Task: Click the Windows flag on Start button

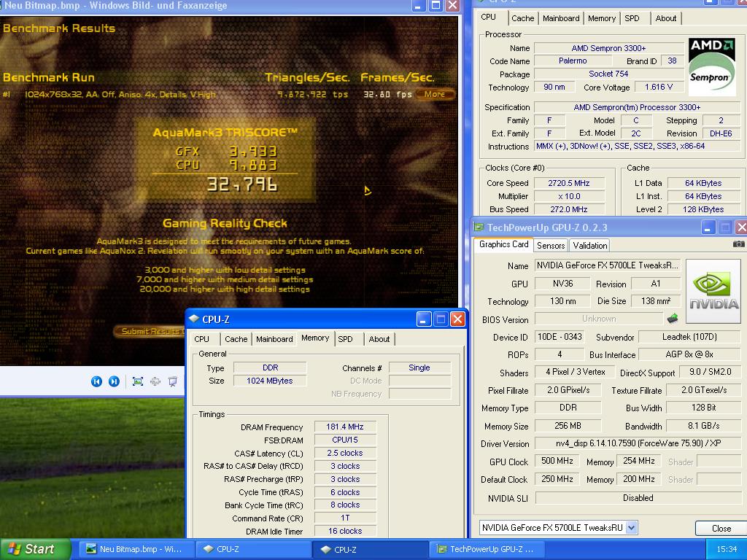Action: coord(15,549)
